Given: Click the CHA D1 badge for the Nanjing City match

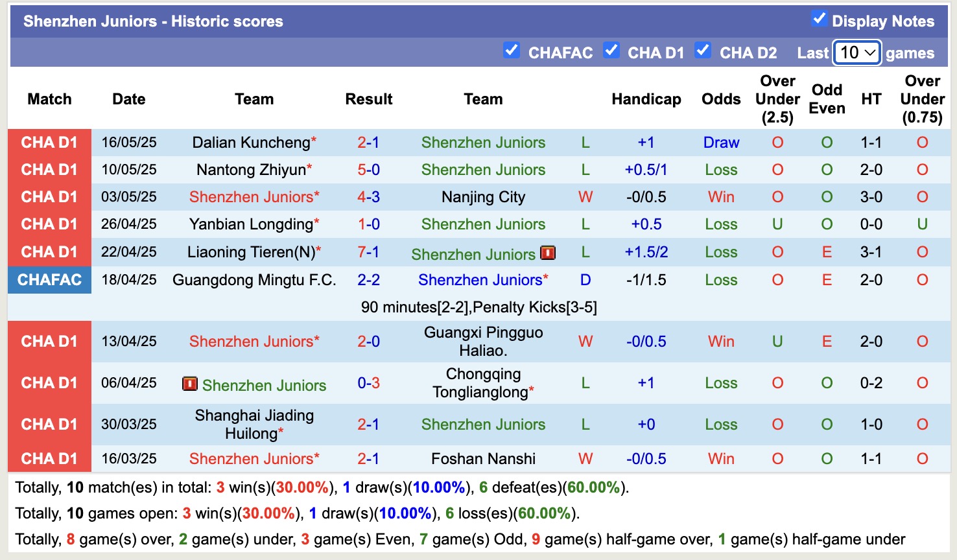Looking at the screenshot, I should [x=49, y=197].
